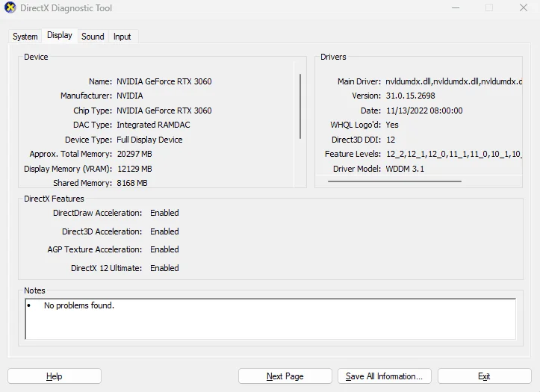Minimize the DirectX Diagnostic Tool window

456,7
